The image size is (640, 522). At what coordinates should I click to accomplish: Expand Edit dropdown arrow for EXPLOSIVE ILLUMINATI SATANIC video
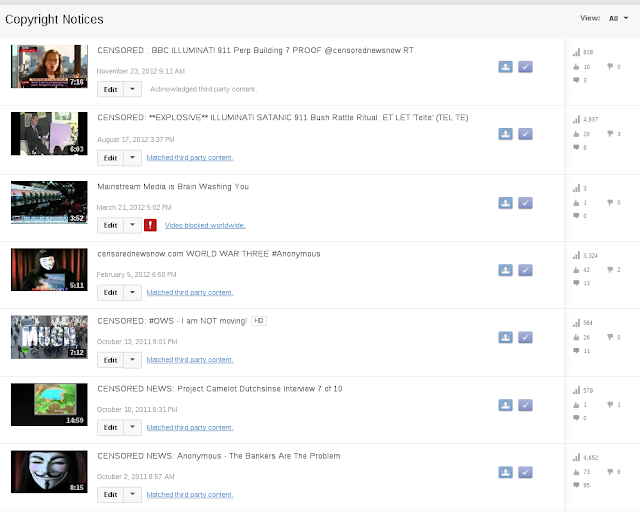pyautogui.click(x=132, y=158)
